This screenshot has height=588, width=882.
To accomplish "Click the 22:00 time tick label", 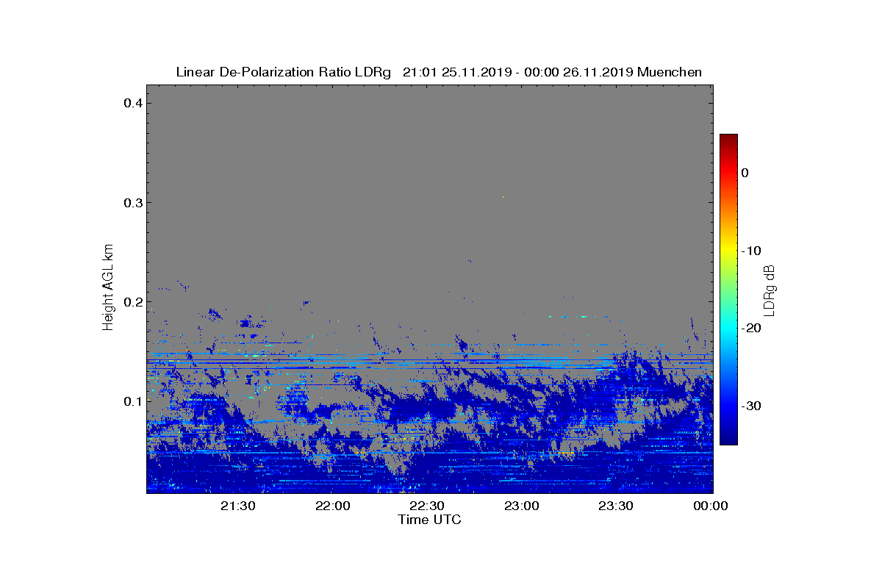I will (333, 506).
